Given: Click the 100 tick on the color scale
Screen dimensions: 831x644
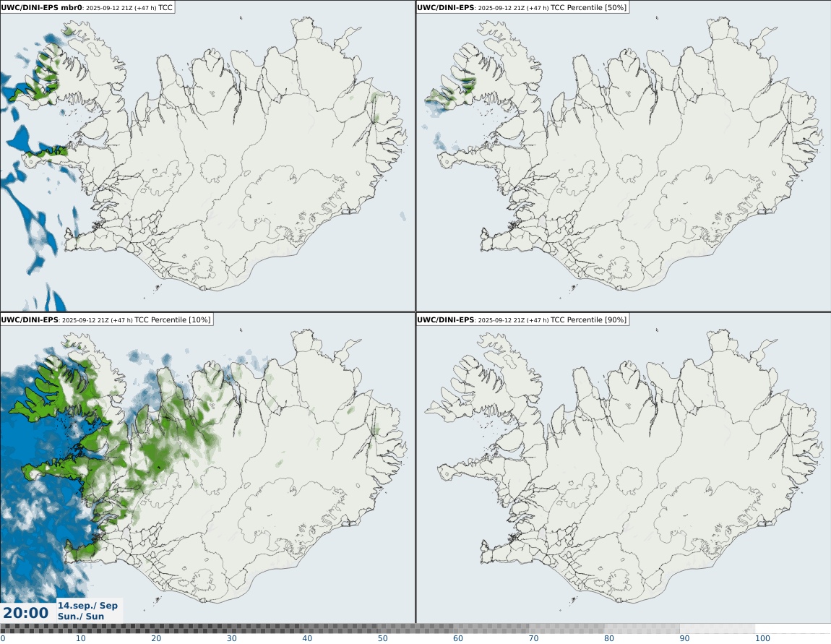Looking at the screenshot, I should pos(762,638).
